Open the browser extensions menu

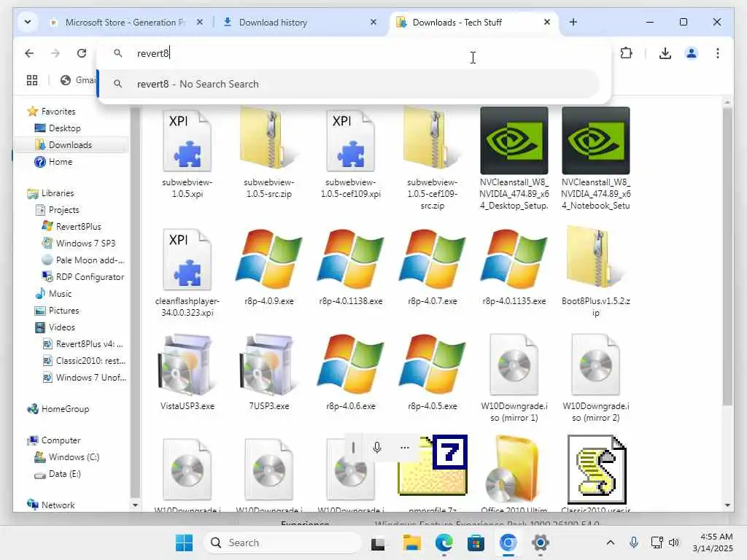(626, 53)
